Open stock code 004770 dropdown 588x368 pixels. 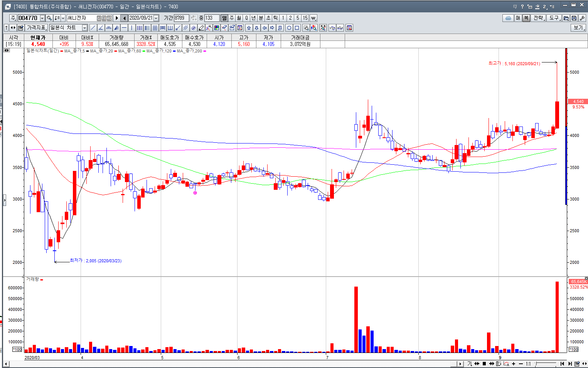pyautogui.click(x=42, y=18)
